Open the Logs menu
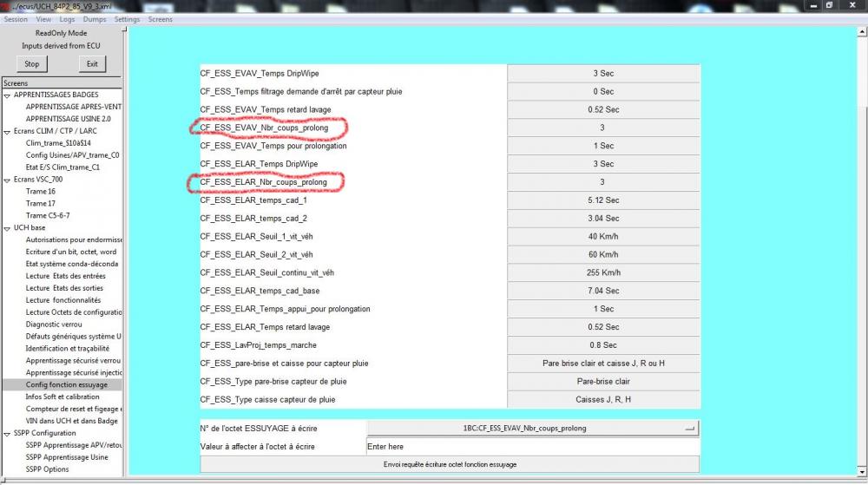868x485 pixels. point(67,19)
